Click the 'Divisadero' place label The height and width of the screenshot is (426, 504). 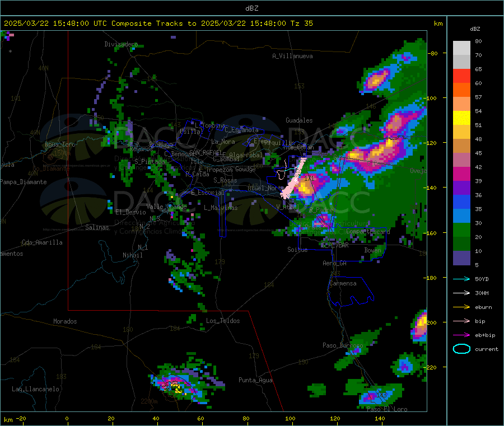pyautogui.click(x=121, y=44)
